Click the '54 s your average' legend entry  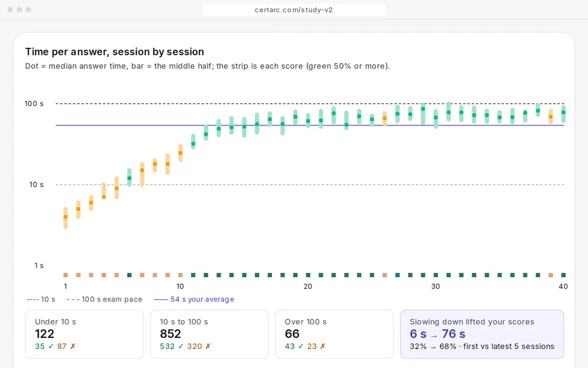point(194,299)
